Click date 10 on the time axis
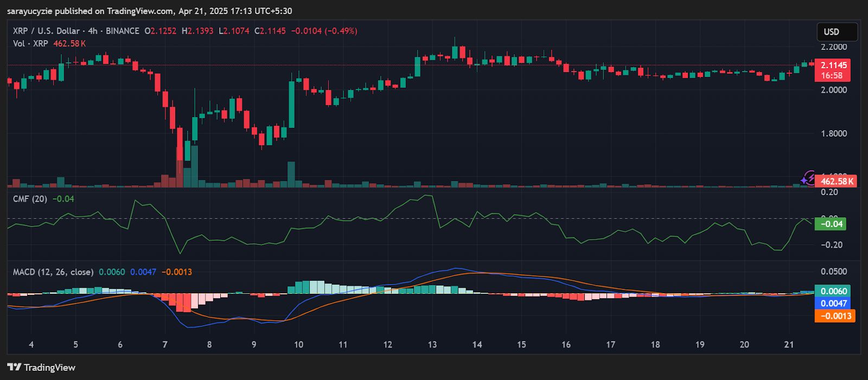 click(298, 345)
